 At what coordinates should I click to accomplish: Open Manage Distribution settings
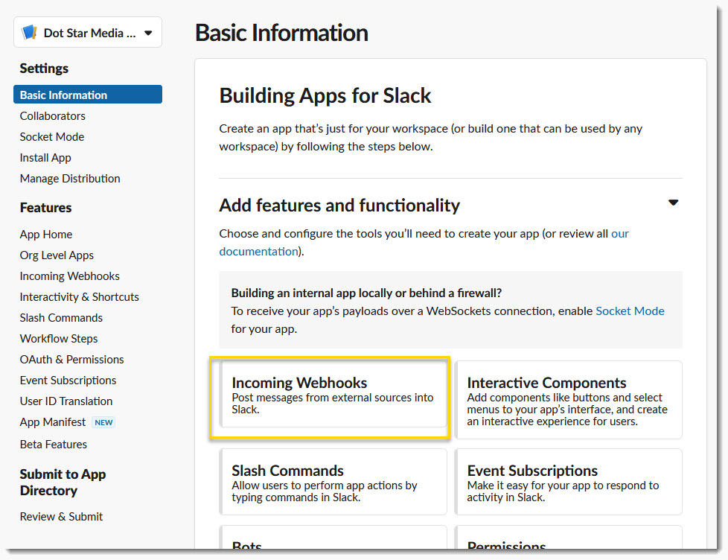[70, 179]
